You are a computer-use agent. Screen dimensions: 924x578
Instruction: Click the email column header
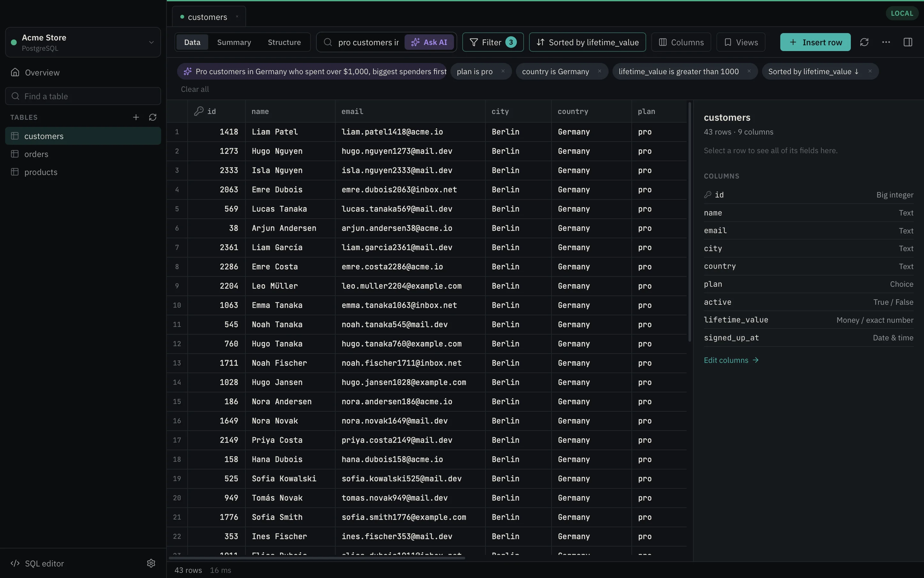[410, 111]
